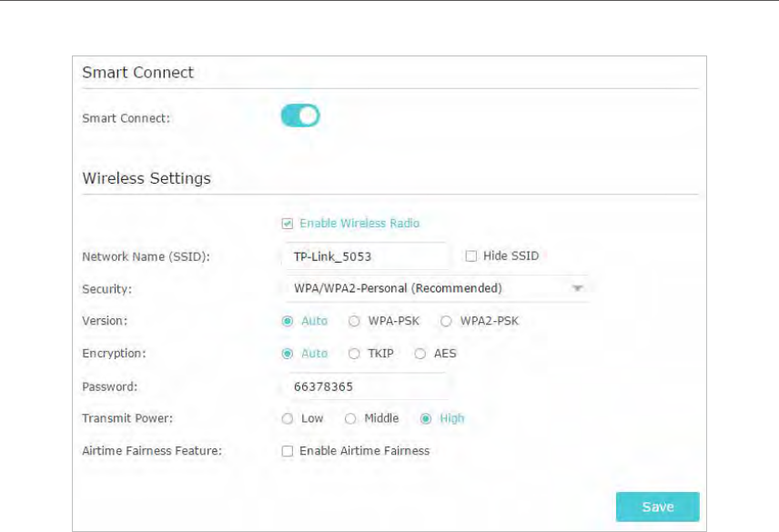Check the Hide SSID checkbox
The image size is (779, 532).
tap(471, 256)
